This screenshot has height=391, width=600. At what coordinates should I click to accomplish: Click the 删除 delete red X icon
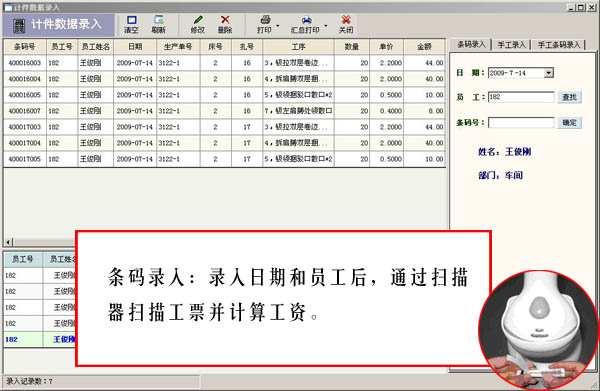click(x=225, y=20)
